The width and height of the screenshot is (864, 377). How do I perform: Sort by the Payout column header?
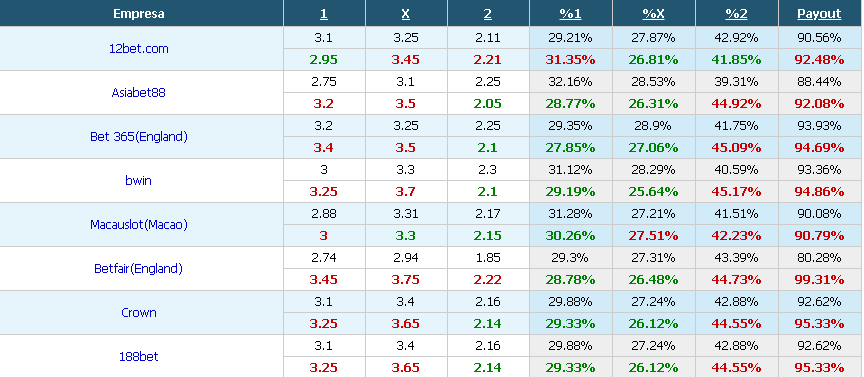click(819, 14)
